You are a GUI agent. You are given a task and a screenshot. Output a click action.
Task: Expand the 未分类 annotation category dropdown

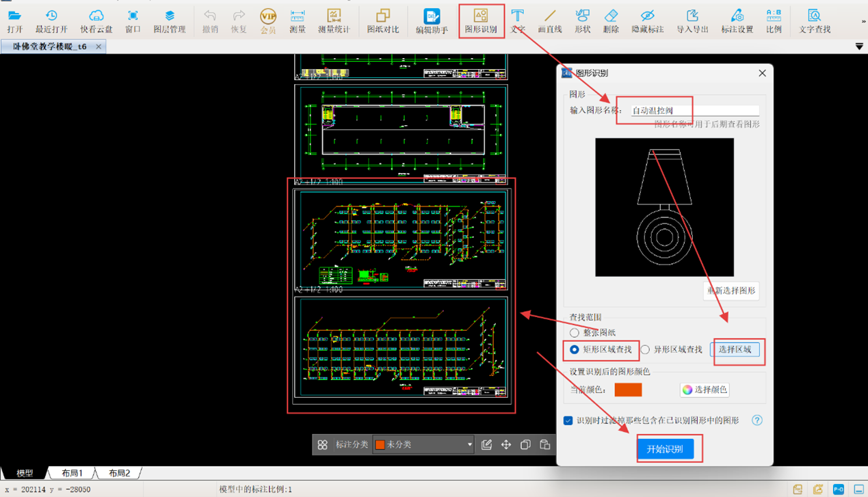[x=469, y=444]
